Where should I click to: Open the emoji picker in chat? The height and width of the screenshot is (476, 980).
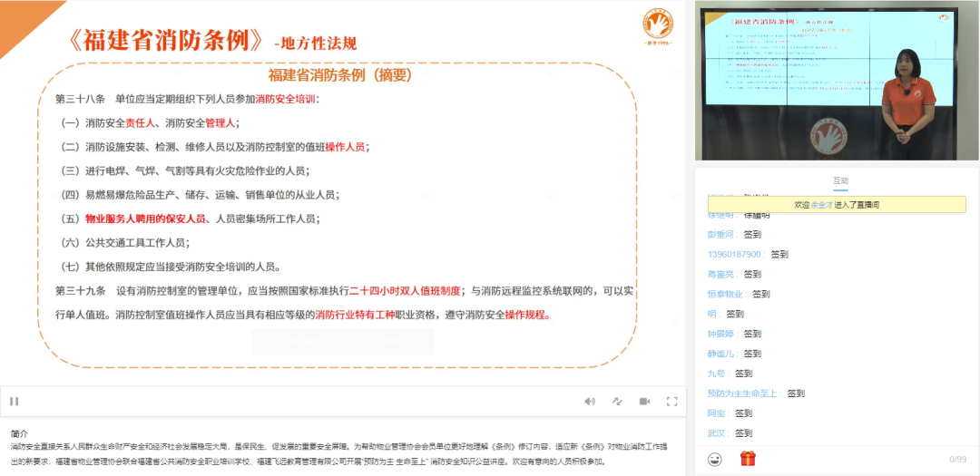click(x=715, y=459)
